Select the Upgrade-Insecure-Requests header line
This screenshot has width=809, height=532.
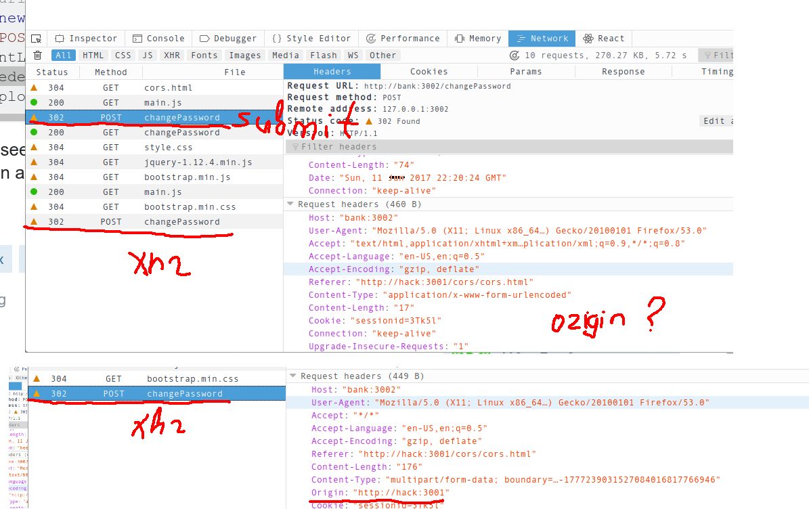[x=388, y=347]
